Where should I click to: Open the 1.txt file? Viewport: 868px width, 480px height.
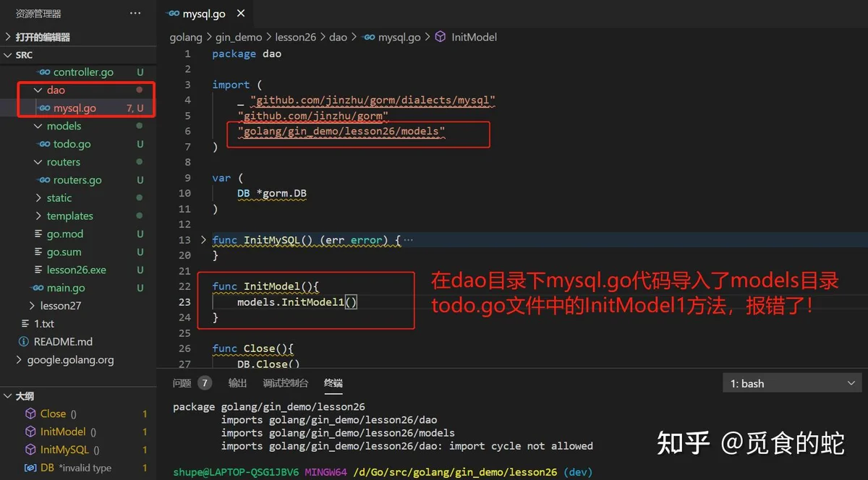click(44, 324)
